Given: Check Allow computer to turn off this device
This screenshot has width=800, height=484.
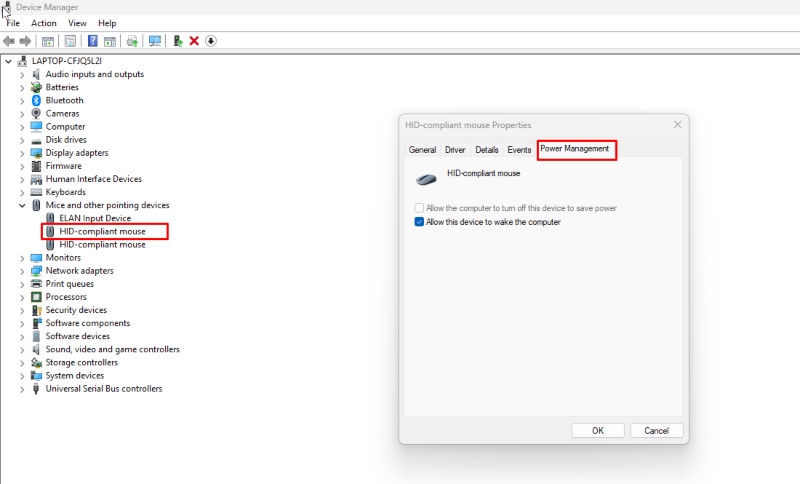Looking at the screenshot, I should (x=419, y=208).
